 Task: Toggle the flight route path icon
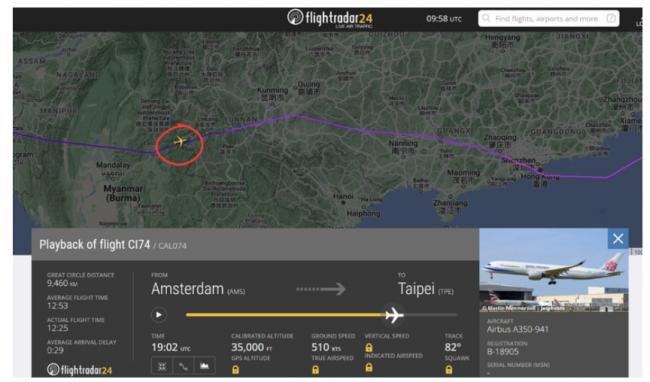pyautogui.click(x=183, y=366)
